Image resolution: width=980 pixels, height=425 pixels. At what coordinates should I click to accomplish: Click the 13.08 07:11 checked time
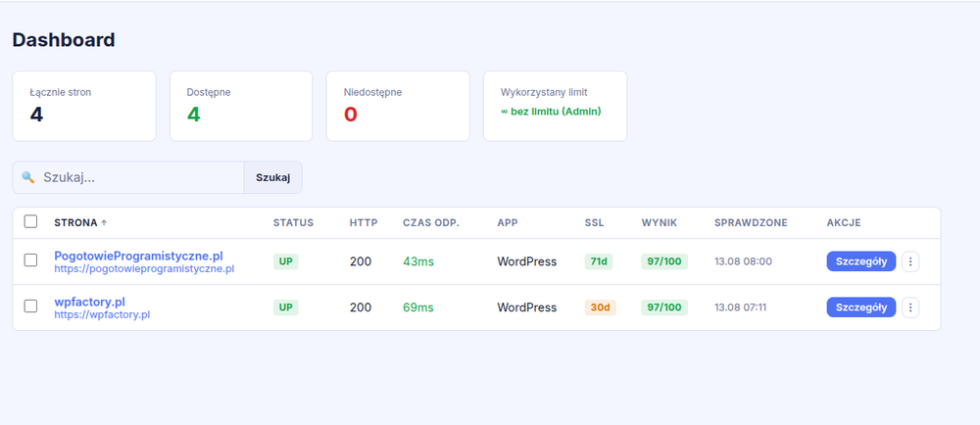coord(741,307)
